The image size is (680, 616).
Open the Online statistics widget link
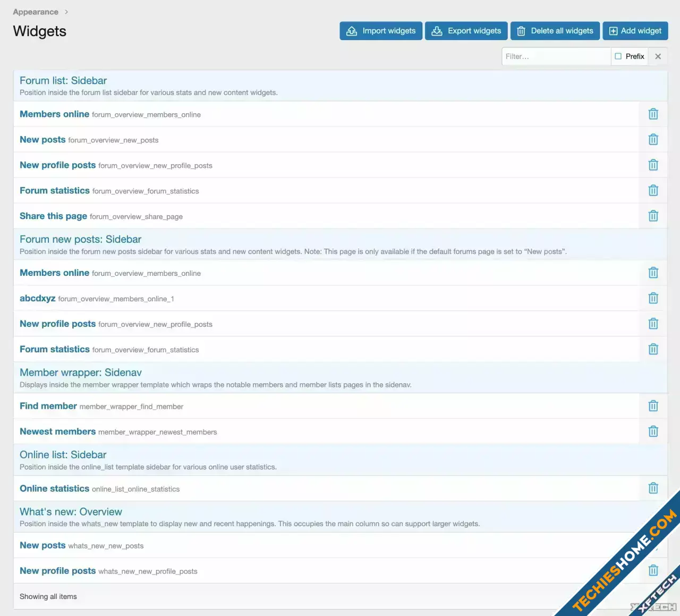54,488
